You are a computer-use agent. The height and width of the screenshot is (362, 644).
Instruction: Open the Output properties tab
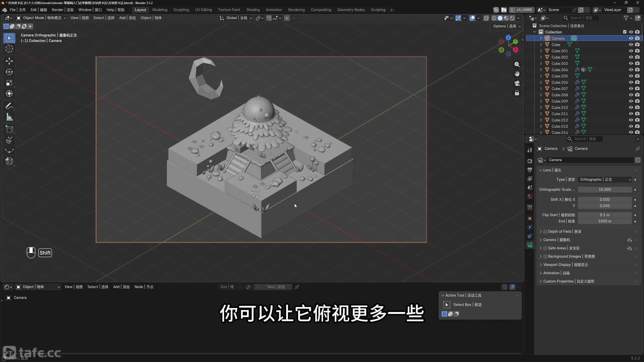click(530, 170)
